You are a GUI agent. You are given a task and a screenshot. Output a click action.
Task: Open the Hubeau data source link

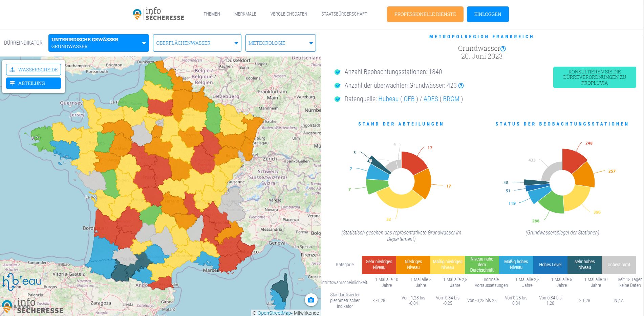click(x=388, y=99)
